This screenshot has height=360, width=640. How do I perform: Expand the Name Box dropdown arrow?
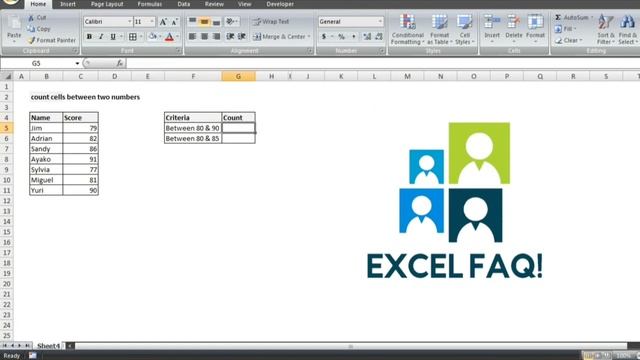pyautogui.click(x=77, y=64)
